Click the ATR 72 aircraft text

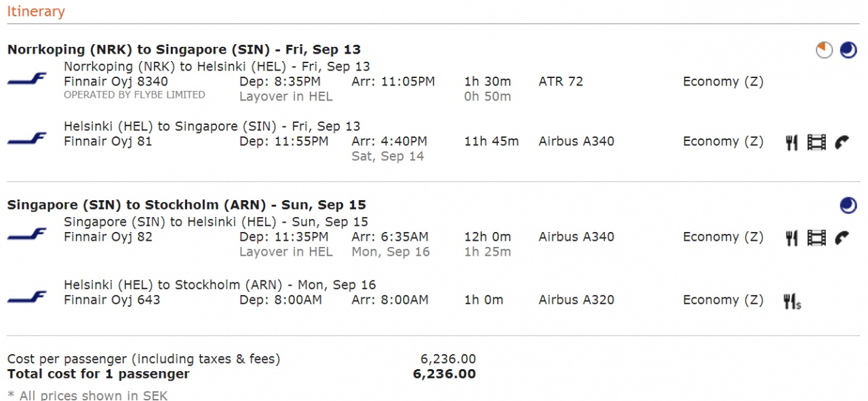[561, 81]
